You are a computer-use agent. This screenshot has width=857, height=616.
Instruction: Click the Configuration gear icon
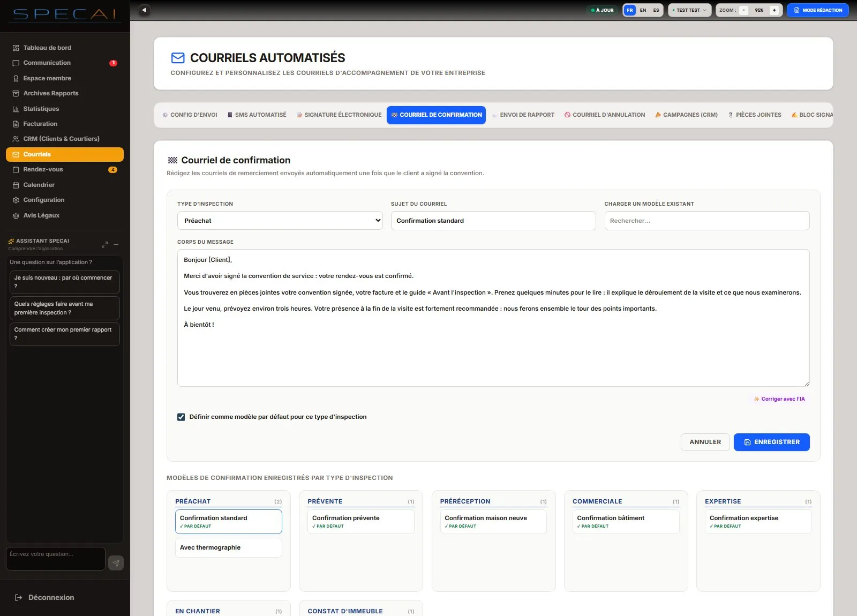click(x=16, y=200)
